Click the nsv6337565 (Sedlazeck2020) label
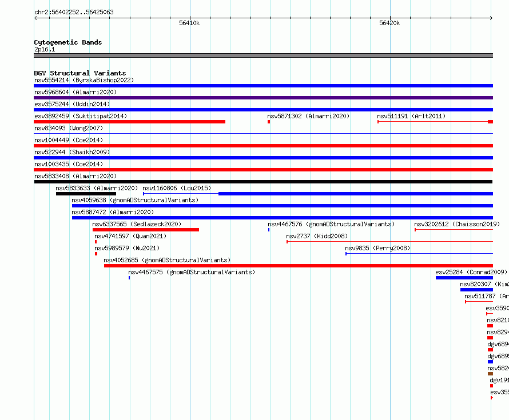 [137, 224]
